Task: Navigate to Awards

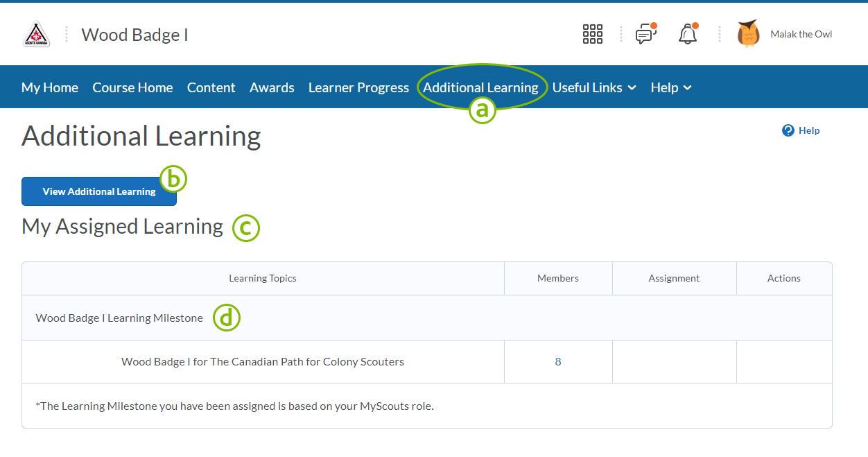Action: tap(272, 87)
